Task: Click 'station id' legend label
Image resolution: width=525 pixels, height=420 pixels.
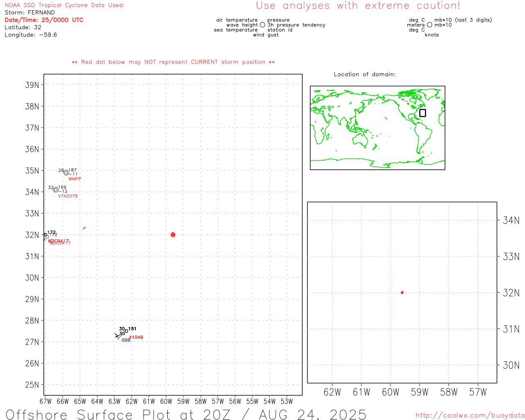Action: point(280,30)
